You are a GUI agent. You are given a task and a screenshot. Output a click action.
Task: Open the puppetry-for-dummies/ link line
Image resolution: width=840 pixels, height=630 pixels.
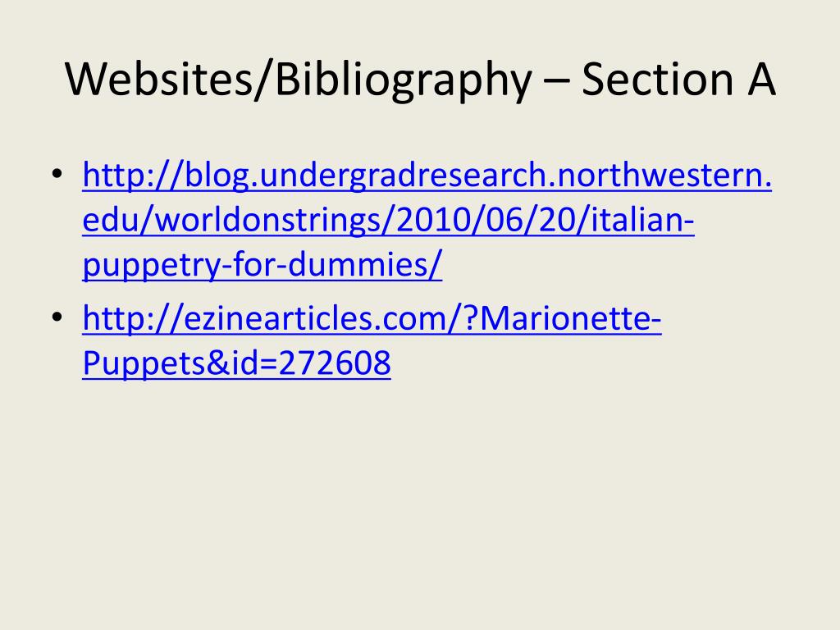pos(262,265)
